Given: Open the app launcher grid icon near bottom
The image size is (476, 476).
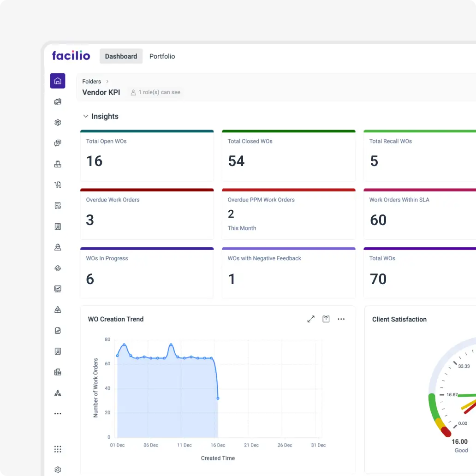Looking at the screenshot, I should tap(58, 449).
